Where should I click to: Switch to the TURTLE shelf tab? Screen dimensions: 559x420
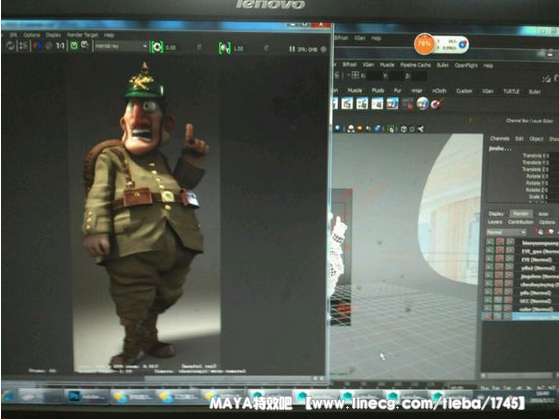(x=511, y=91)
